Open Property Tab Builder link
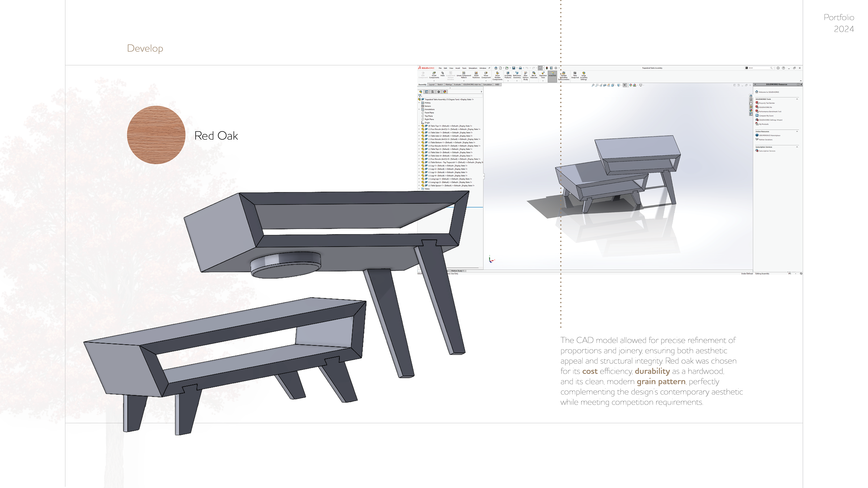 point(767,103)
